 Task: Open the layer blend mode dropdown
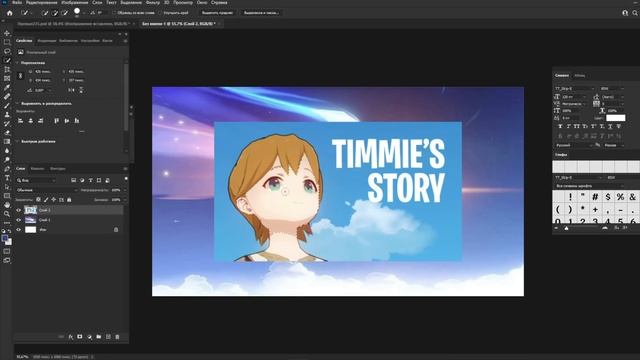point(47,190)
